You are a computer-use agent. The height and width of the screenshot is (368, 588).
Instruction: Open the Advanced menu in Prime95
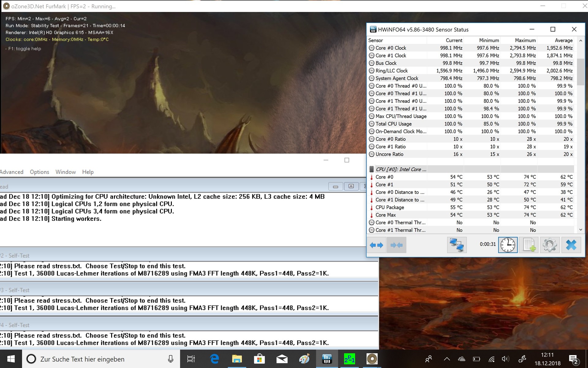11,172
